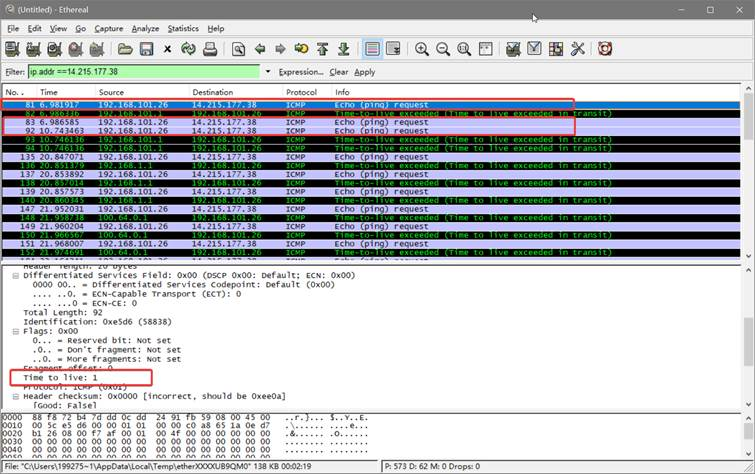Sort by the Destination column header
Viewport: 755px width, 474px height.
tap(235, 92)
